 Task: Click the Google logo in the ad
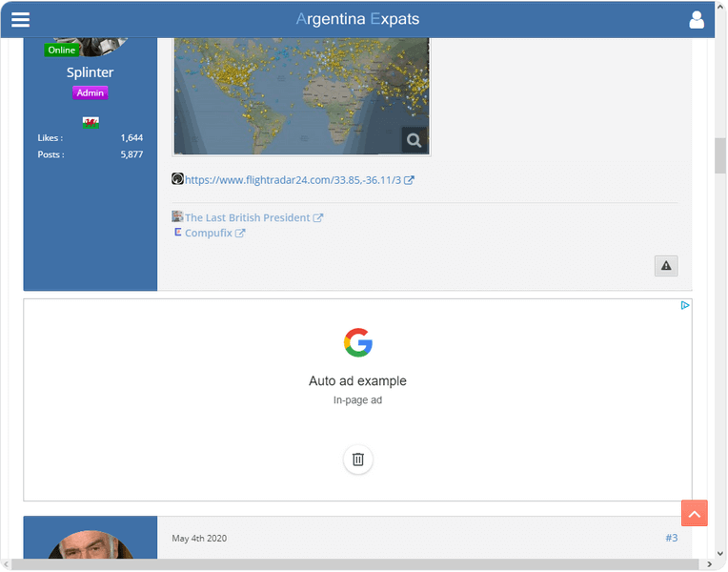(x=358, y=342)
